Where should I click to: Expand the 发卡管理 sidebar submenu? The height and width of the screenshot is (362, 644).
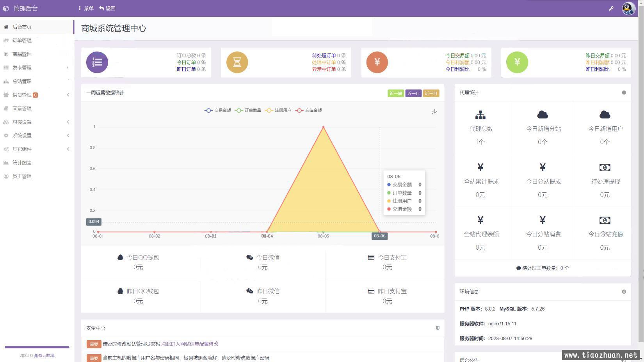point(37,67)
